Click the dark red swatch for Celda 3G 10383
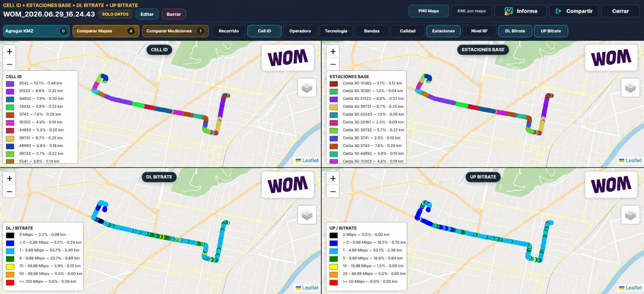Viewport: 644px width, 294px height. point(334,84)
